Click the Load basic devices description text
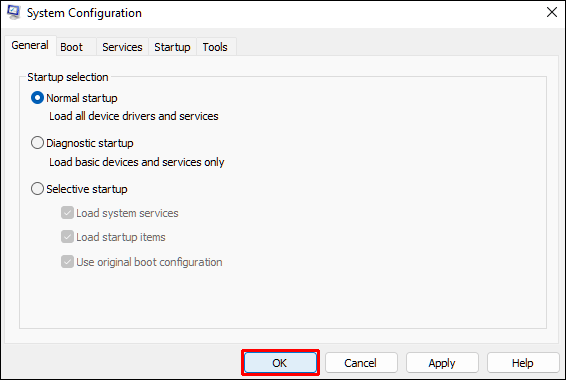 tap(136, 162)
